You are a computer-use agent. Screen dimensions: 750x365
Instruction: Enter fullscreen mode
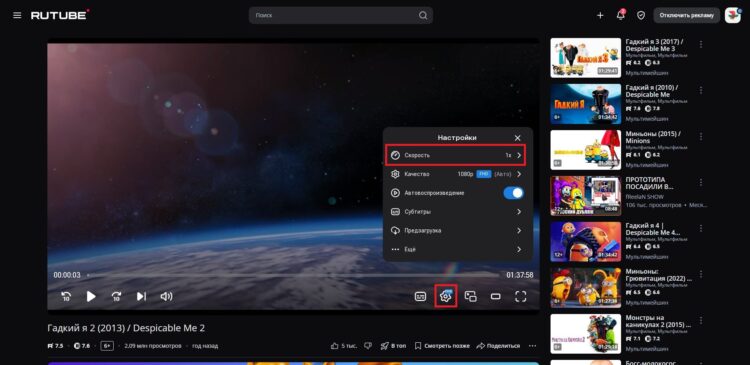pyautogui.click(x=520, y=297)
